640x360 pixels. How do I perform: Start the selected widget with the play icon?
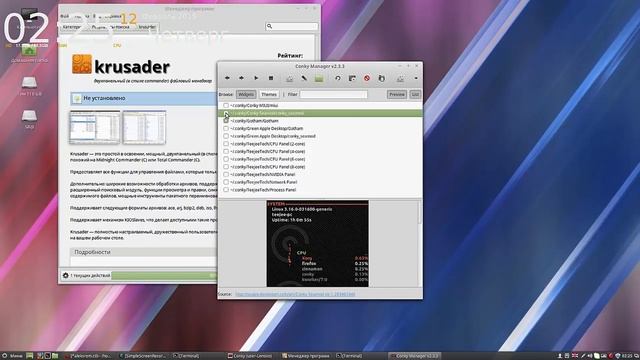point(256,78)
